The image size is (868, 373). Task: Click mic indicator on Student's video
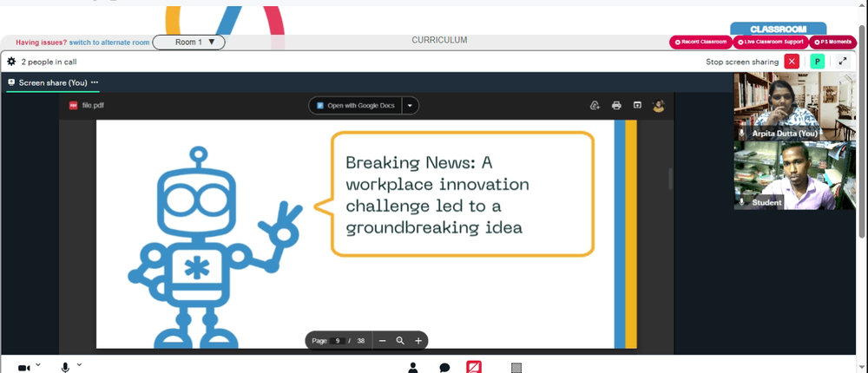742,202
